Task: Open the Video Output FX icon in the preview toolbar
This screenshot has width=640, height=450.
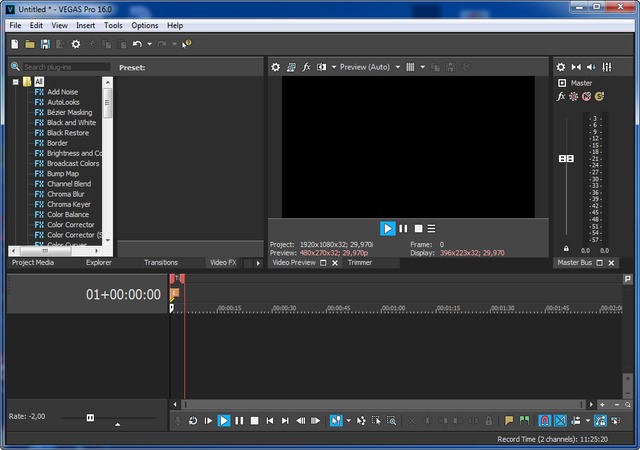Action: pyautogui.click(x=307, y=67)
